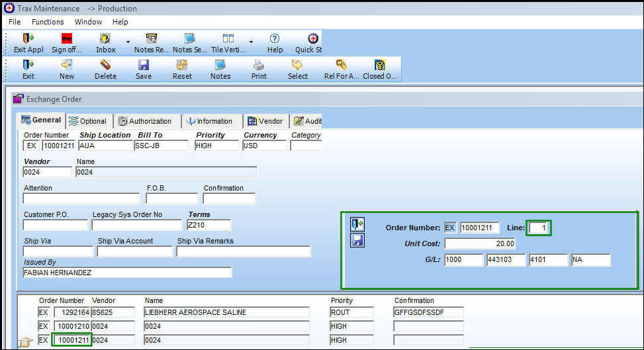Open Help in the top toolbar
Screen dimensions: 644x350
click(x=275, y=38)
